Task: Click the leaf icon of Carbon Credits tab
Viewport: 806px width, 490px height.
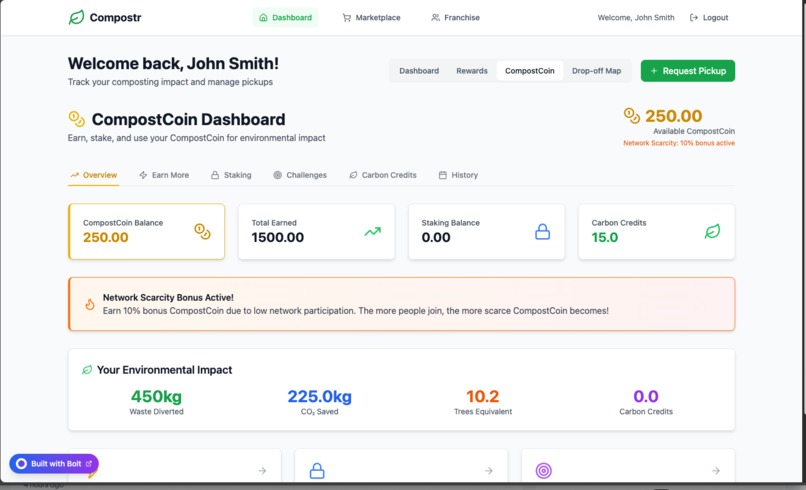Action: [x=353, y=175]
